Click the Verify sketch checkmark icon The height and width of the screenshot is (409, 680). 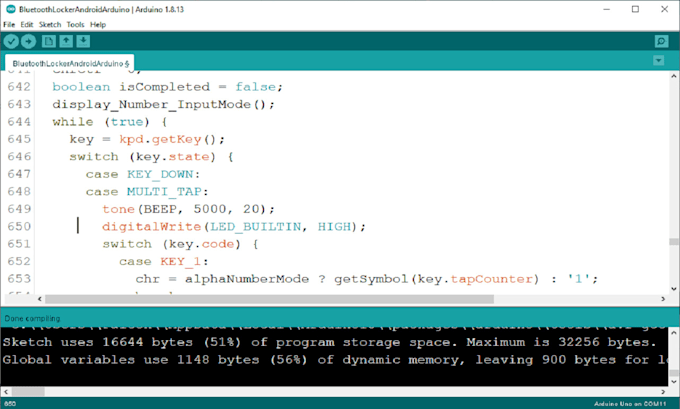(11, 42)
